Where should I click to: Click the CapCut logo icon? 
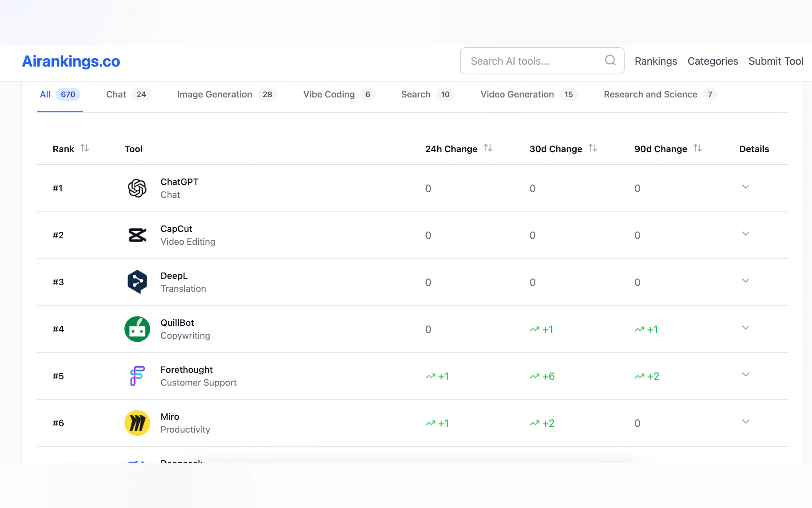(x=137, y=235)
